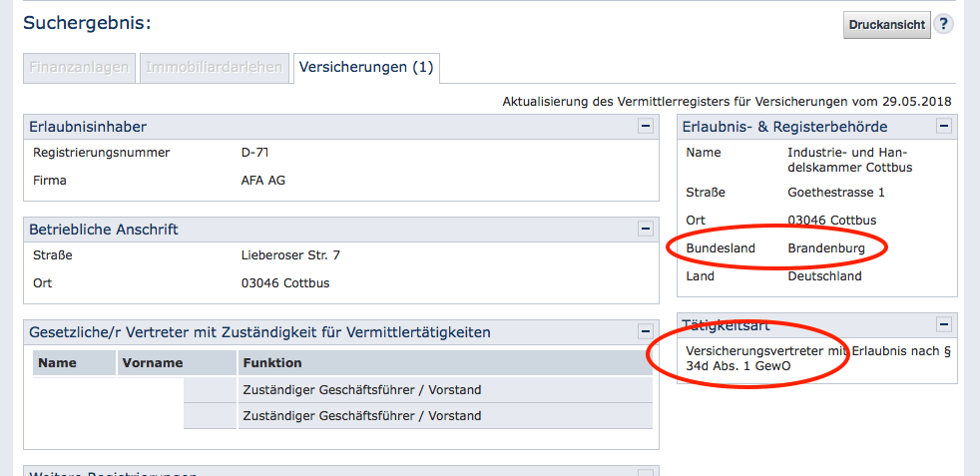Viewport: 980px width, 476px height.
Task: Select the second Zuständiger Geschäftsführer row
Action: [361, 415]
